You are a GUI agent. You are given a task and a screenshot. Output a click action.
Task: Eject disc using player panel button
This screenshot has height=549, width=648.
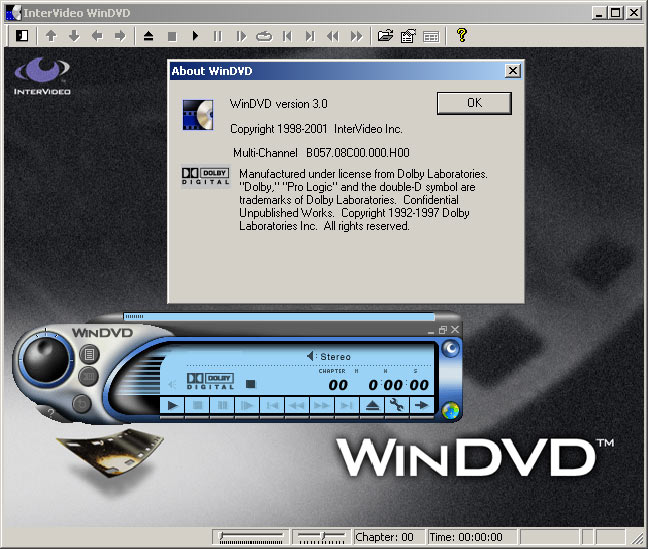[x=372, y=406]
